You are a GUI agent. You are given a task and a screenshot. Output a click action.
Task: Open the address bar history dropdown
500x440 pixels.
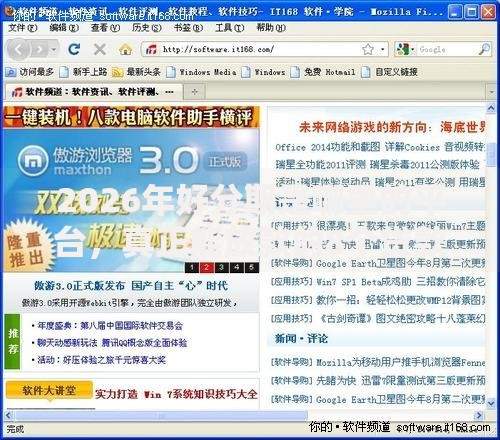click(x=383, y=50)
